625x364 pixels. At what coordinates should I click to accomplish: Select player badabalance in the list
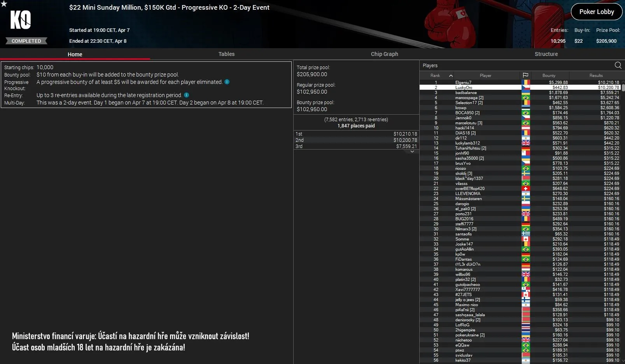coord(520,92)
